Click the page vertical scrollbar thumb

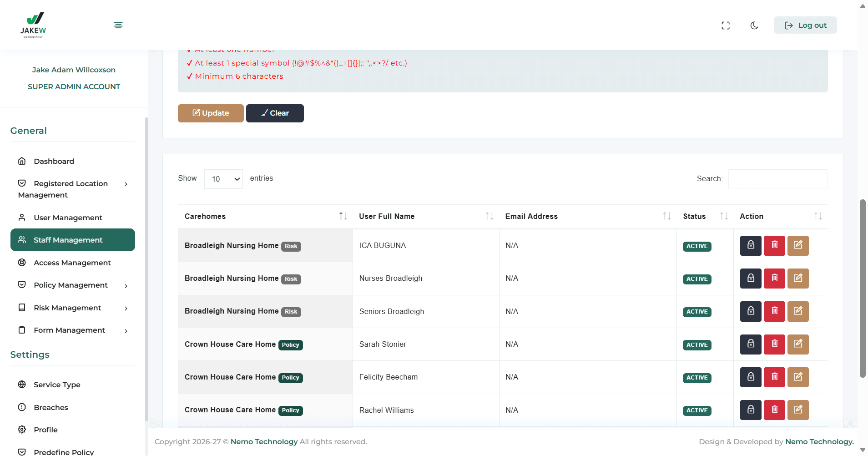click(863, 288)
